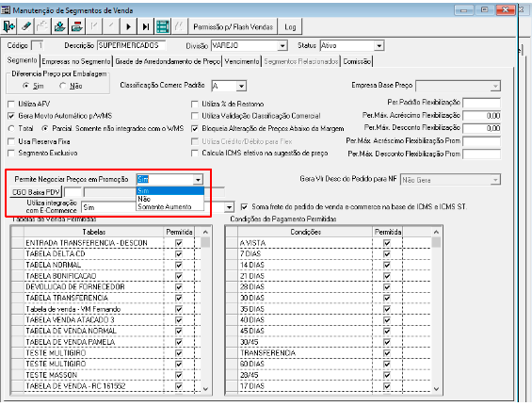Click the green grid list toolbar icon
The image size is (532, 406).
click(x=163, y=26)
